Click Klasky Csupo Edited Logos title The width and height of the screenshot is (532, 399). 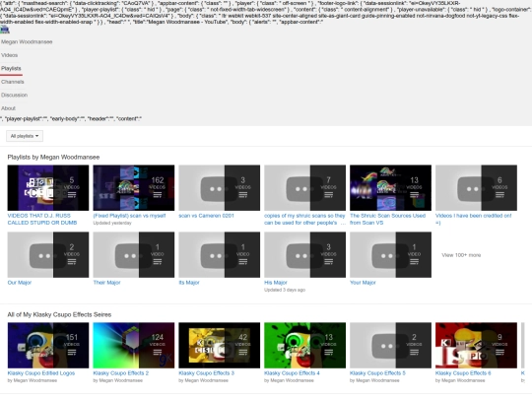click(41, 373)
